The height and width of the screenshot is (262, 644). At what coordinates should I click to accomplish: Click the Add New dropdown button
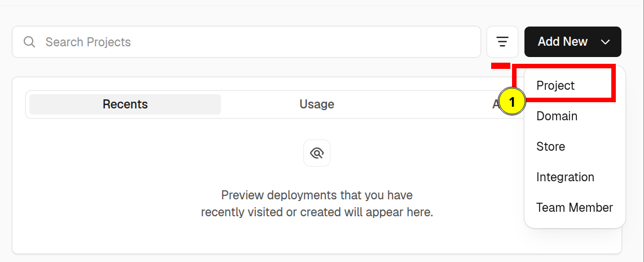point(572,42)
